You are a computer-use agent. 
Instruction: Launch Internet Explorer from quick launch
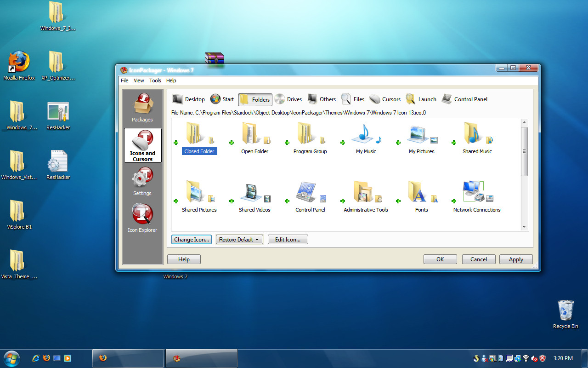coord(36,358)
